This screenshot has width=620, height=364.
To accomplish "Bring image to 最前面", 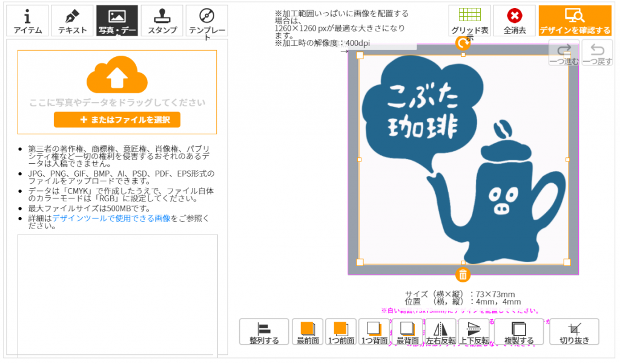I will (x=308, y=332).
